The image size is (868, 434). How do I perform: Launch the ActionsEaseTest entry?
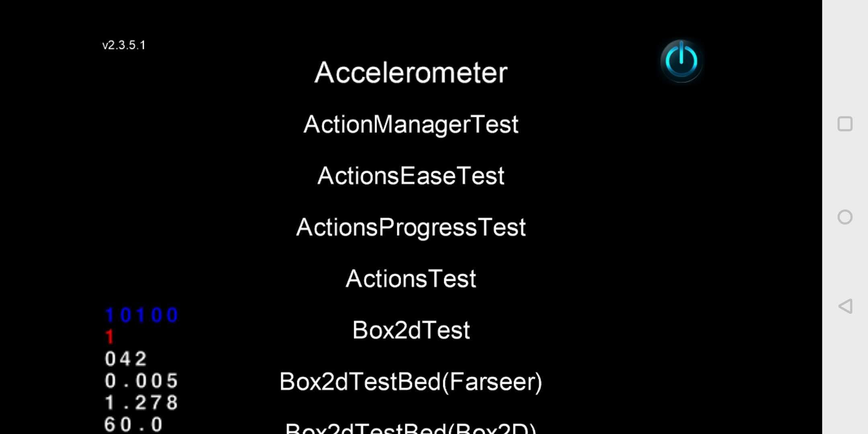(x=411, y=176)
